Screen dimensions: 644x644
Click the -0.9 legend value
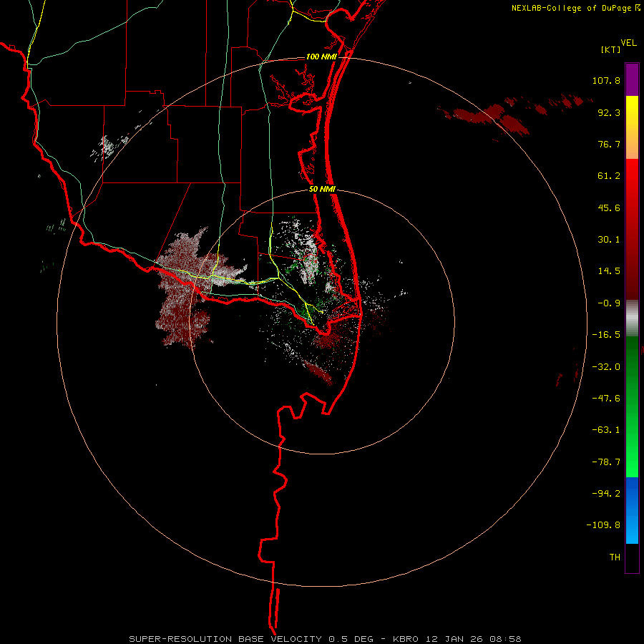coord(609,303)
